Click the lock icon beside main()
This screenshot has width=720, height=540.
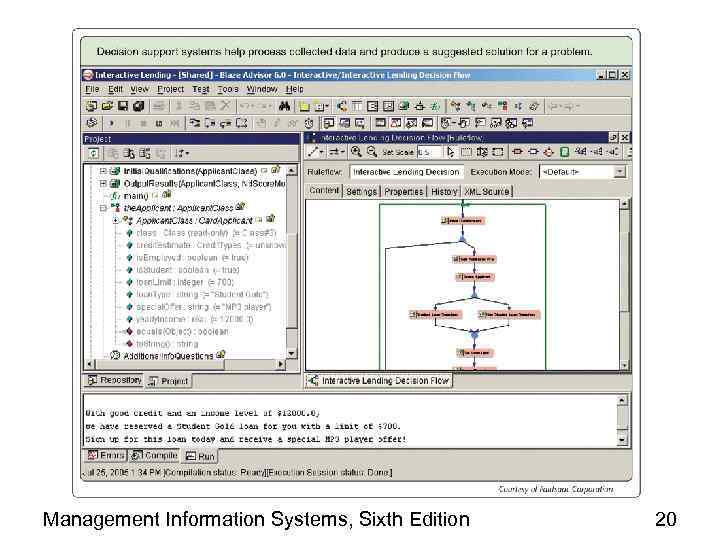point(167,195)
